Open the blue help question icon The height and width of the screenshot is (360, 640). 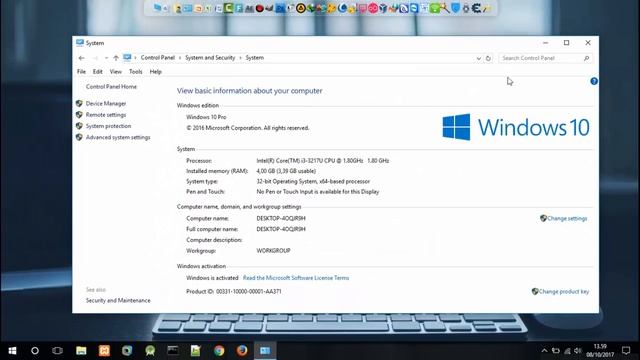594,81
